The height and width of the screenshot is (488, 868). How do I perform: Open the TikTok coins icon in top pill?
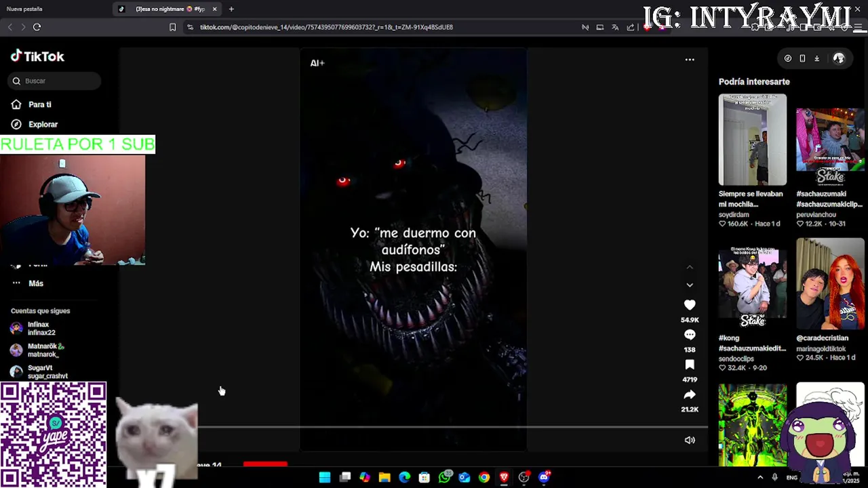pyautogui.click(x=787, y=58)
